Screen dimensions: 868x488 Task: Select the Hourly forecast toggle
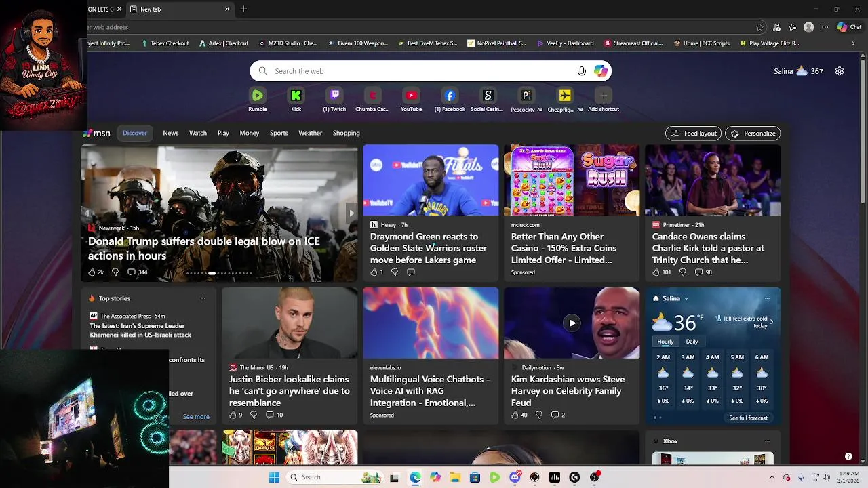point(665,342)
